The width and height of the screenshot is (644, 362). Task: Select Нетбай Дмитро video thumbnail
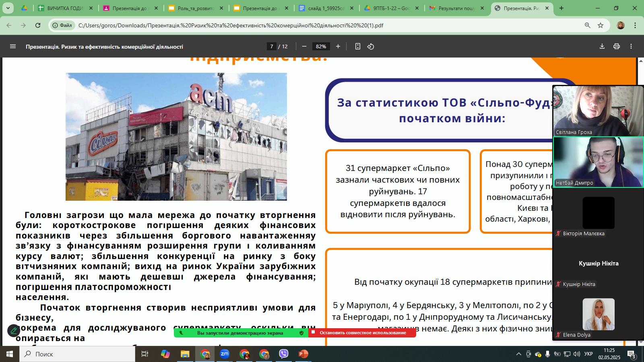click(598, 162)
